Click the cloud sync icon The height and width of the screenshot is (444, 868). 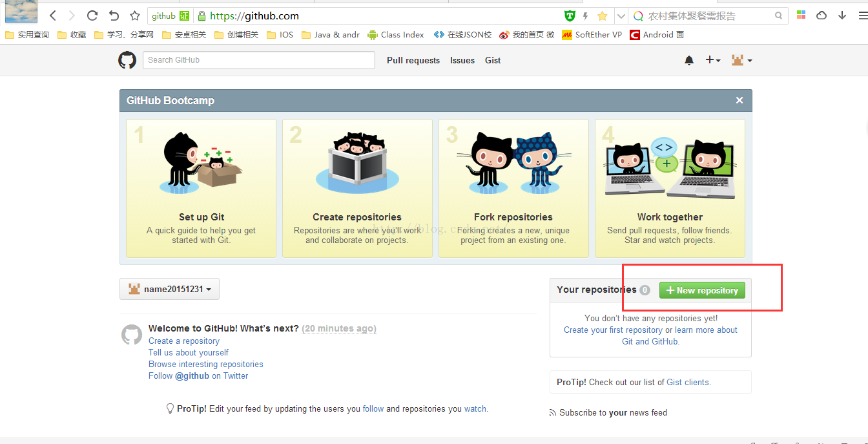[821, 16]
